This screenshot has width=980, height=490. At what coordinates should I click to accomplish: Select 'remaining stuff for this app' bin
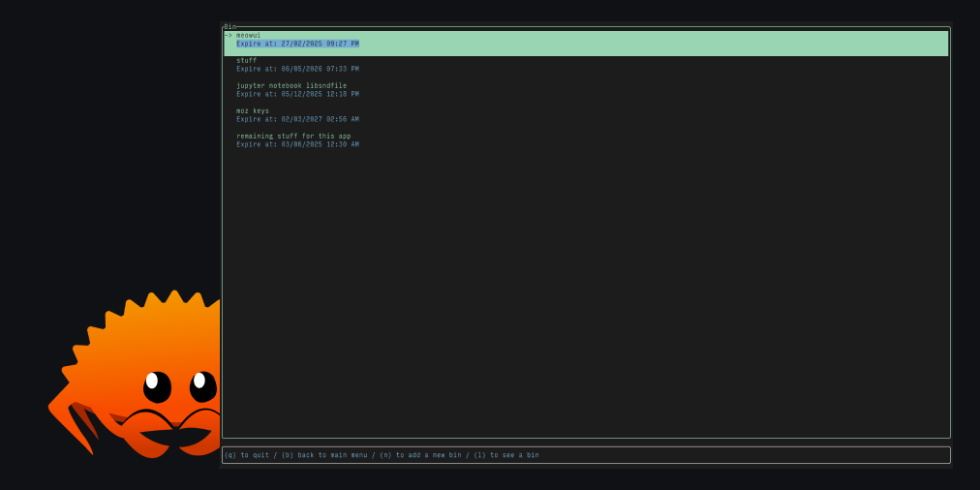point(293,136)
